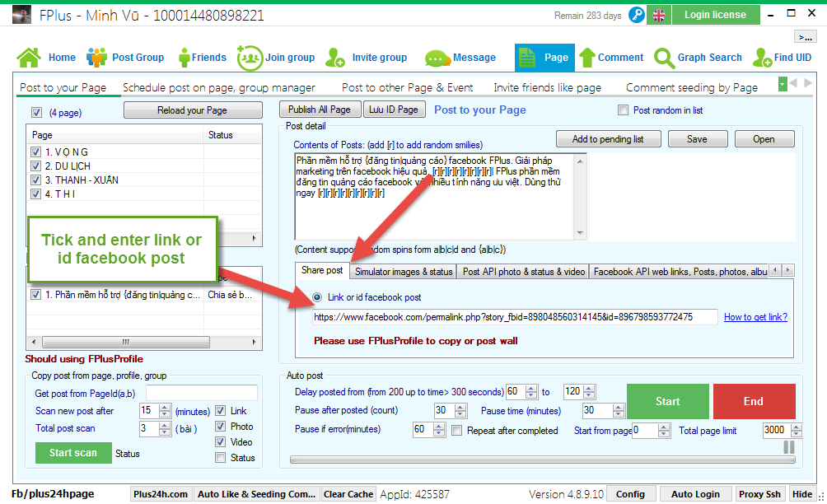
Task: Select 'Post API photo & status & video' tab
Action: [x=524, y=272]
